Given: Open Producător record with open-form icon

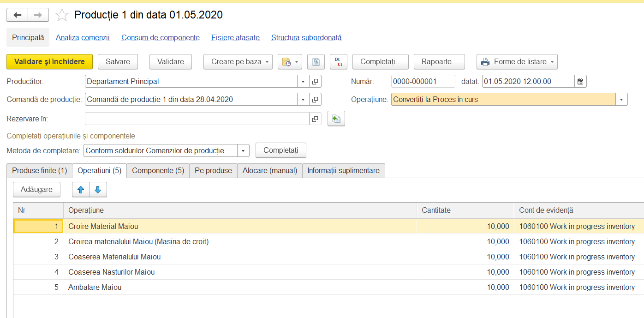Looking at the screenshot, I should pyautogui.click(x=315, y=82).
